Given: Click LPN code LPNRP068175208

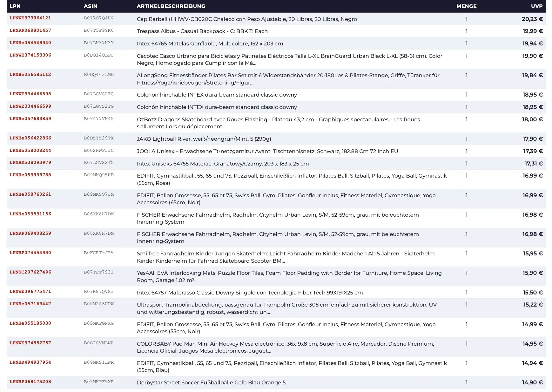Looking at the screenshot, I should coord(30,382).
